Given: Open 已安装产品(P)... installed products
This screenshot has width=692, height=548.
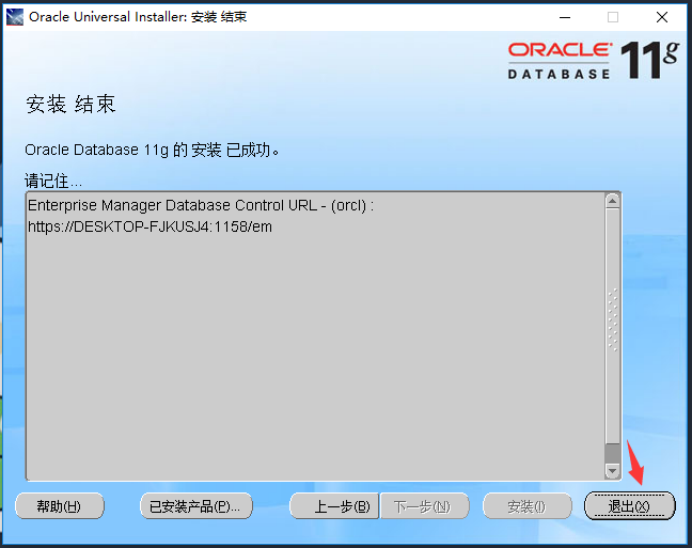Looking at the screenshot, I should [x=196, y=506].
